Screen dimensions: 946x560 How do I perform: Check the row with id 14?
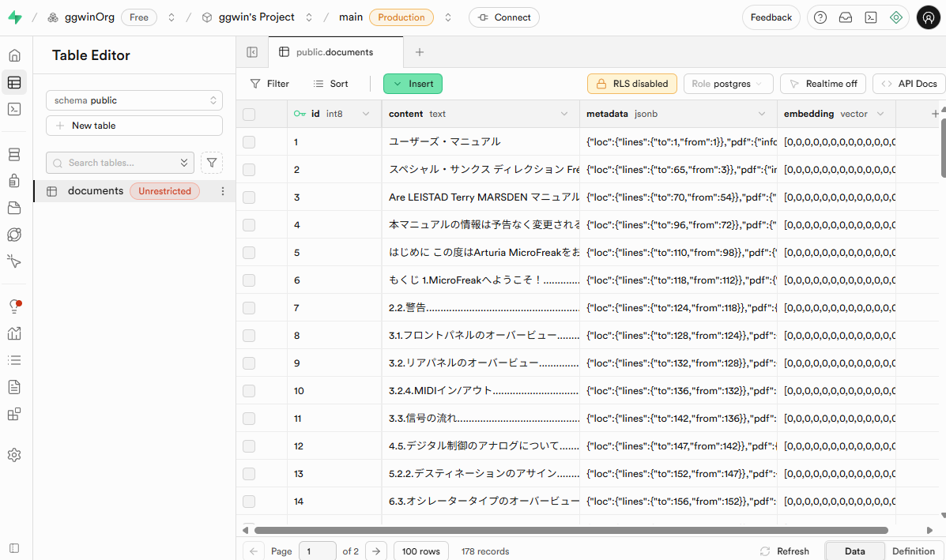click(249, 502)
